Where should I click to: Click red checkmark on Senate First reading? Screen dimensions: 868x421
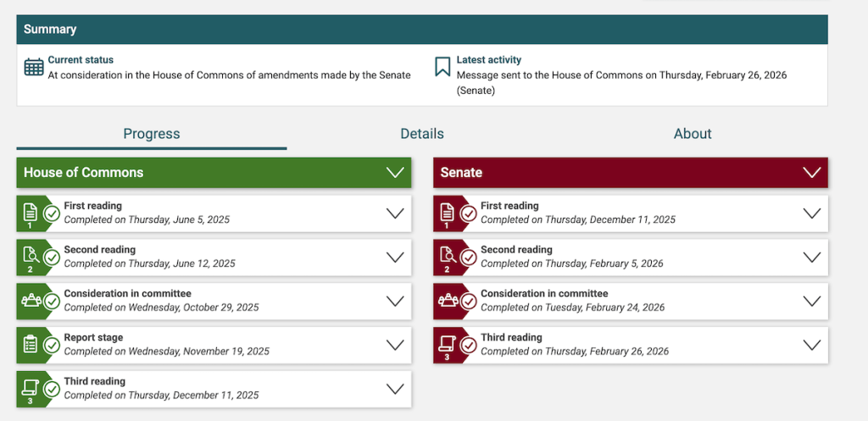468,213
